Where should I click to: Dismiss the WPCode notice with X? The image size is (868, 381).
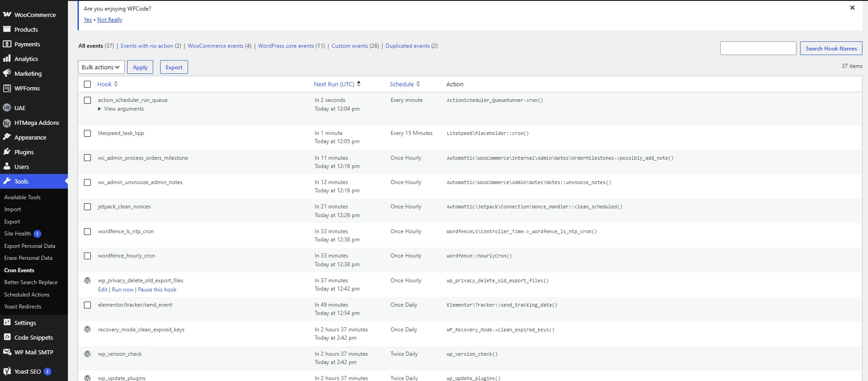[852, 8]
